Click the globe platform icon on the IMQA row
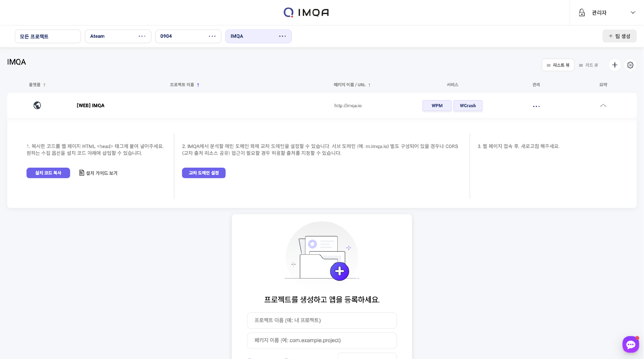The height and width of the screenshot is (359, 644). [37, 105]
